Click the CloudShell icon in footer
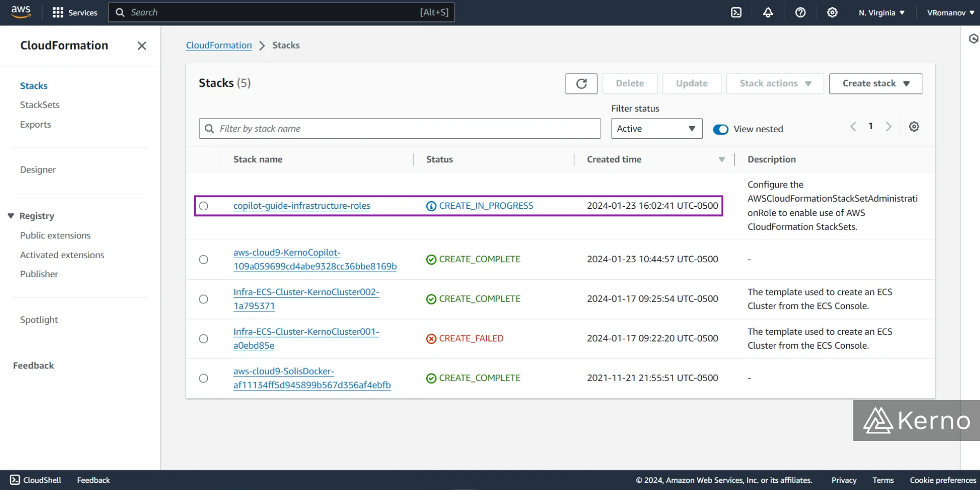 pos(15,480)
